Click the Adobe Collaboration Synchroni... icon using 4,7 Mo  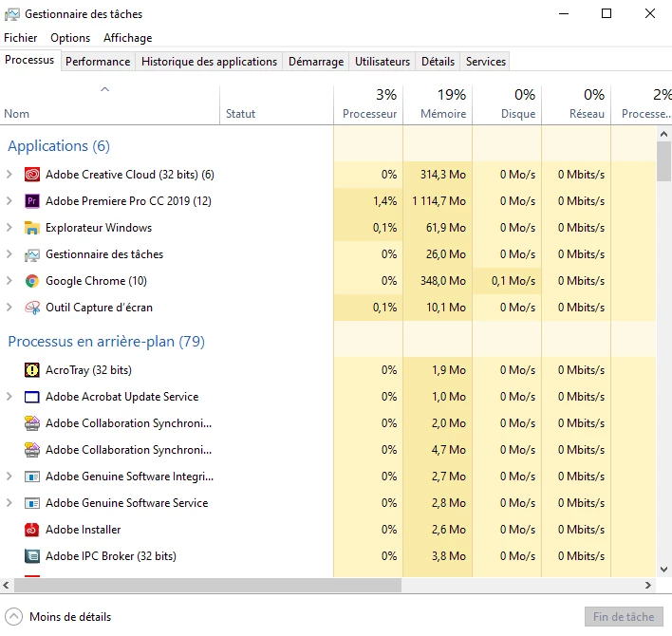pos(32,450)
